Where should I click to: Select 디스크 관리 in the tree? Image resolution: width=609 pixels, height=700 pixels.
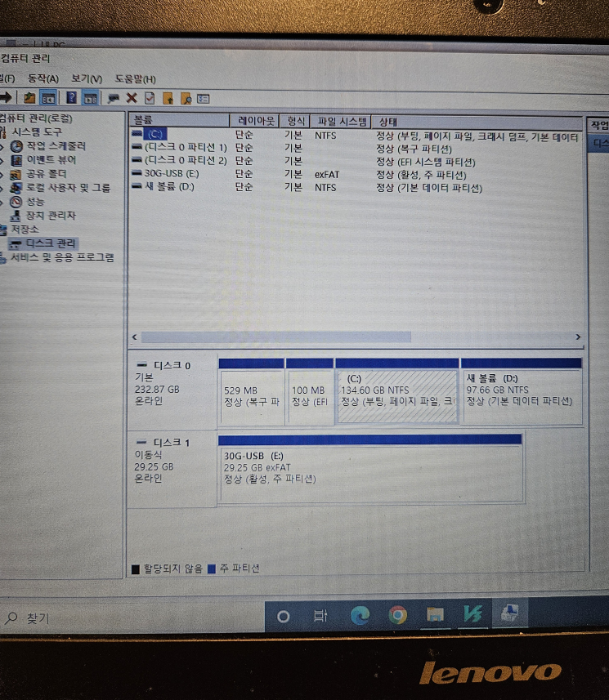pyautogui.click(x=51, y=243)
